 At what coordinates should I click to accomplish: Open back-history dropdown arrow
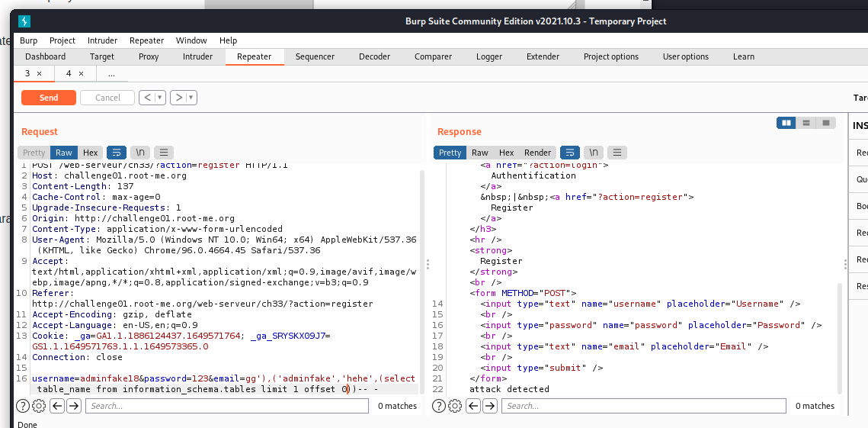tap(161, 98)
